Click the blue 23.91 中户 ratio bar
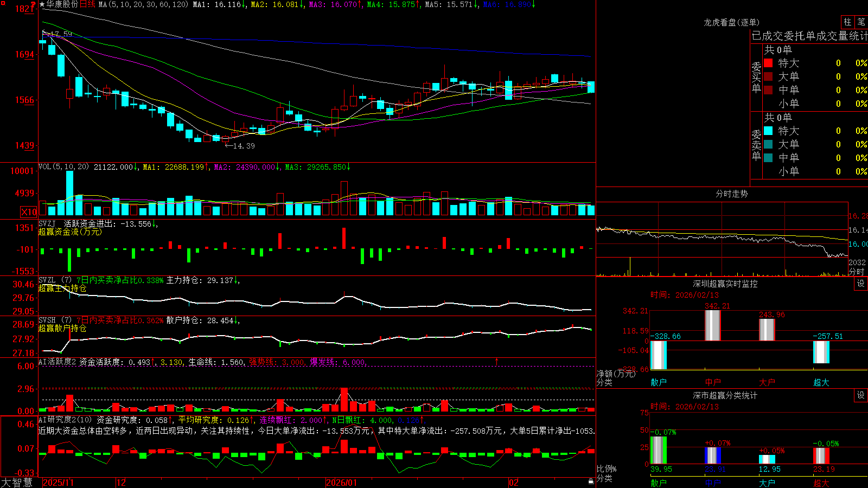Viewport: 868px width, 488px height. click(x=712, y=455)
